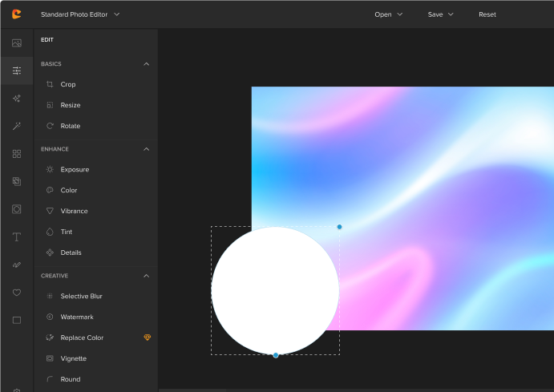Open the magic wand effects panel
Image resolution: width=554 pixels, height=392 pixels.
pos(16,126)
